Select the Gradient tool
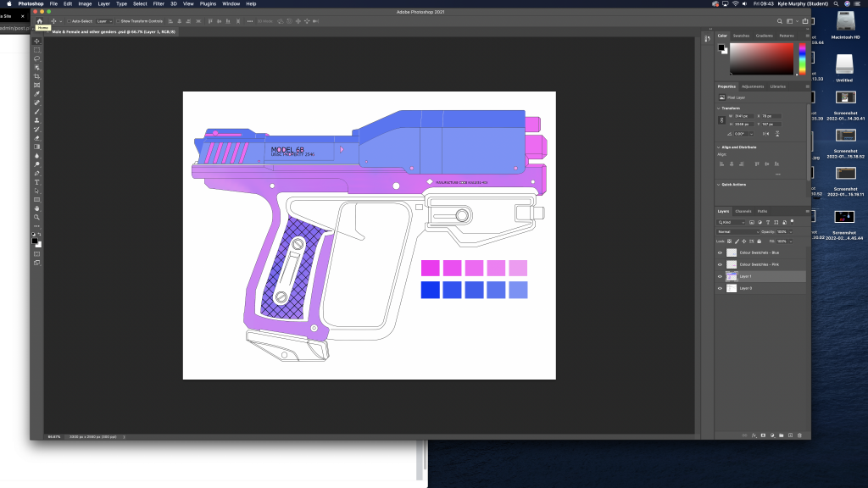 pyautogui.click(x=37, y=147)
